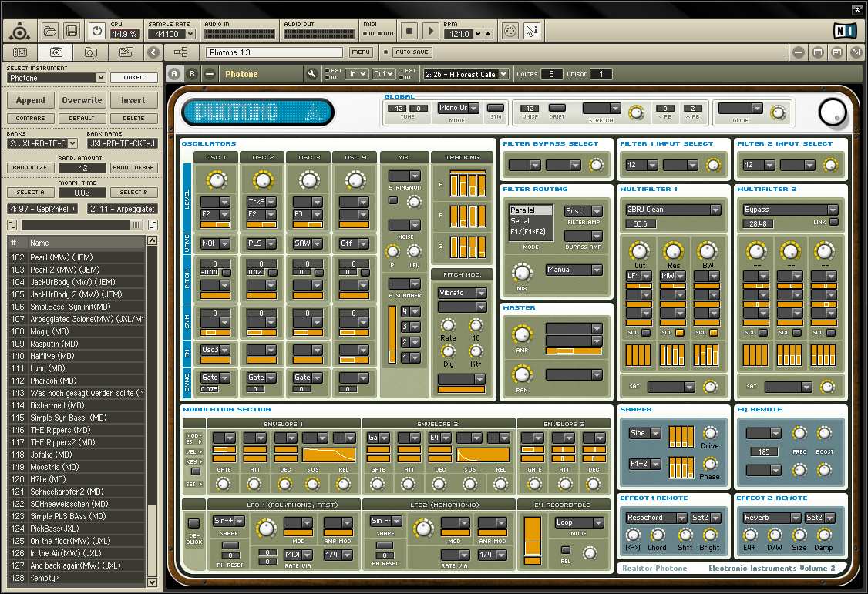The image size is (868, 594).
Task: Open the Select Instrument Photone dropdown
Action: [56, 78]
